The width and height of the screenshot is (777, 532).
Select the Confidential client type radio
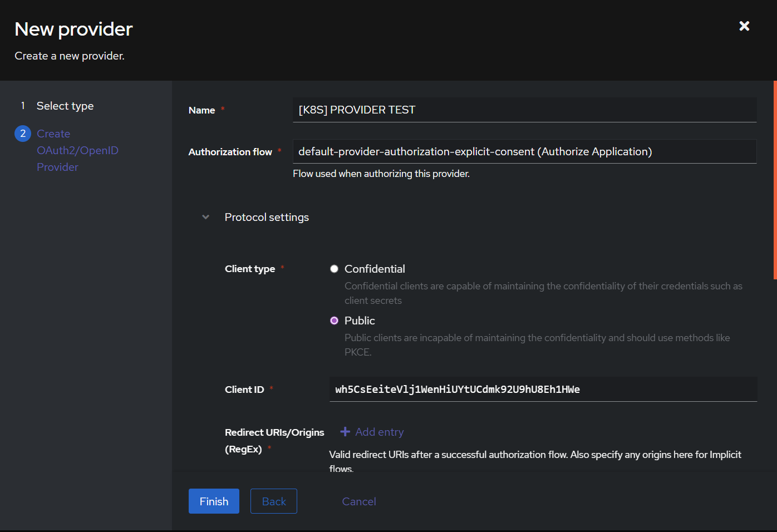click(334, 269)
